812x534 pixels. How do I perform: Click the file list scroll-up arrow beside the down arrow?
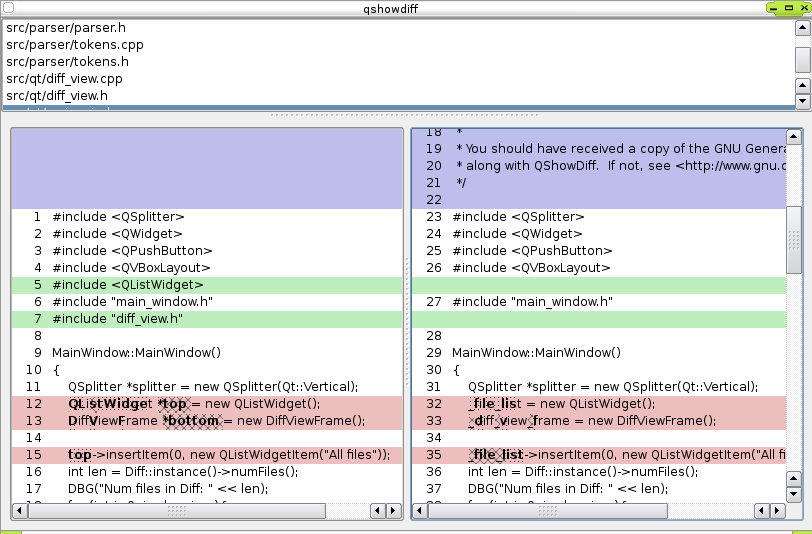(x=803, y=85)
